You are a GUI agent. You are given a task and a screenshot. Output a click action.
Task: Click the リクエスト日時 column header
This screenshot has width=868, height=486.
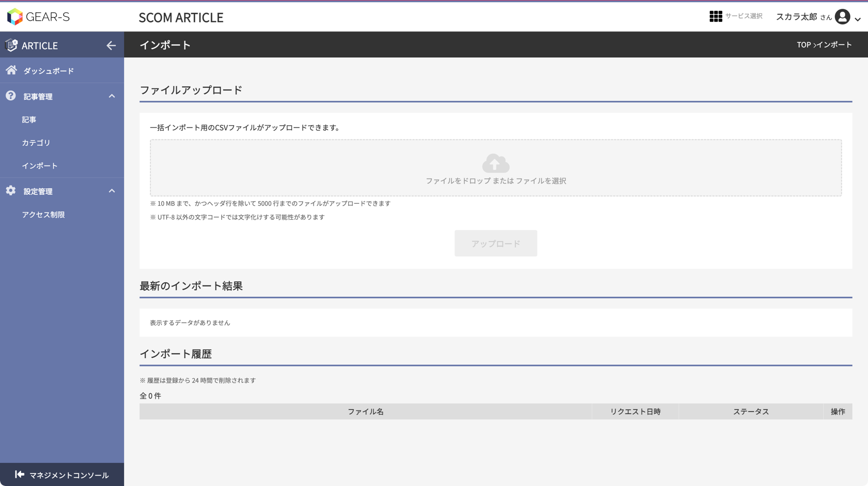pos(635,412)
